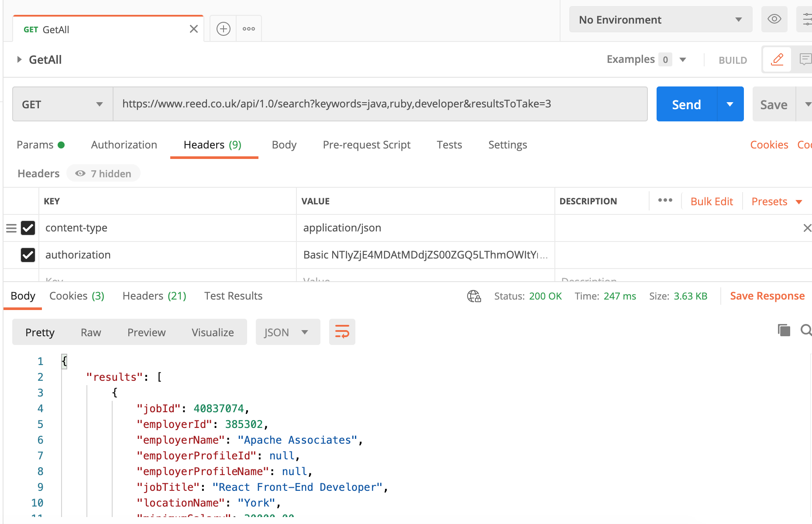Open the JSON format dropdown

288,332
